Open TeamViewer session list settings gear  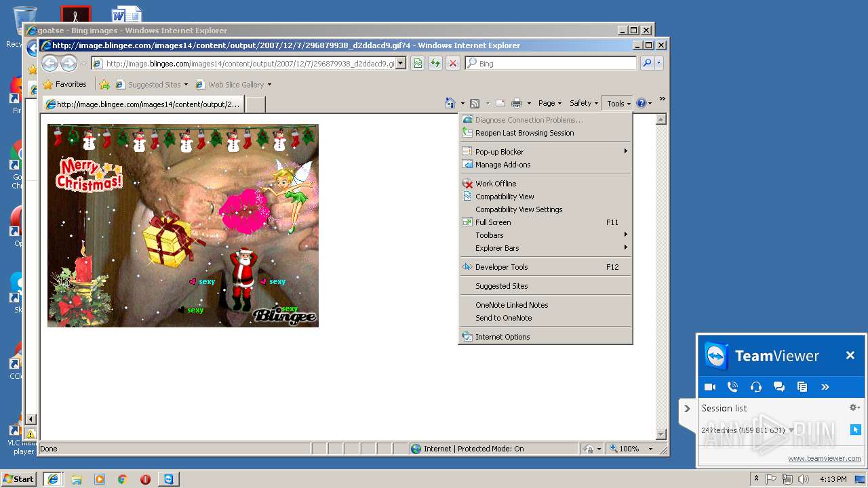(854, 407)
